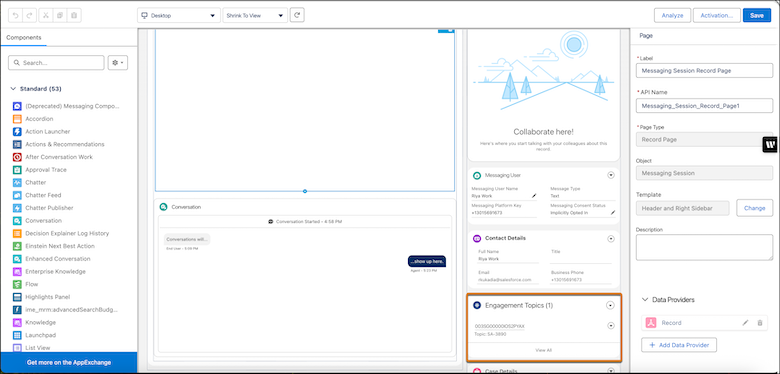The width and height of the screenshot is (780, 374).
Task: Open the Shrink To View dropdown
Action: click(255, 15)
